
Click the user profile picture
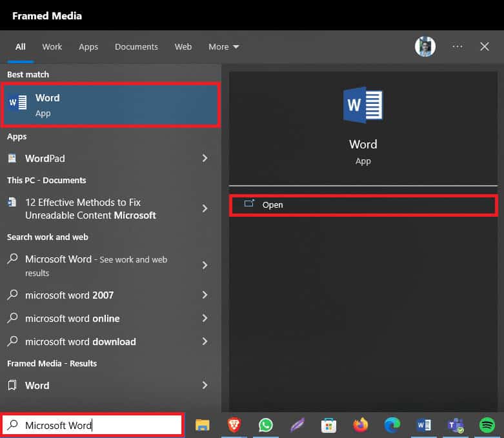(x=425, y=46)
